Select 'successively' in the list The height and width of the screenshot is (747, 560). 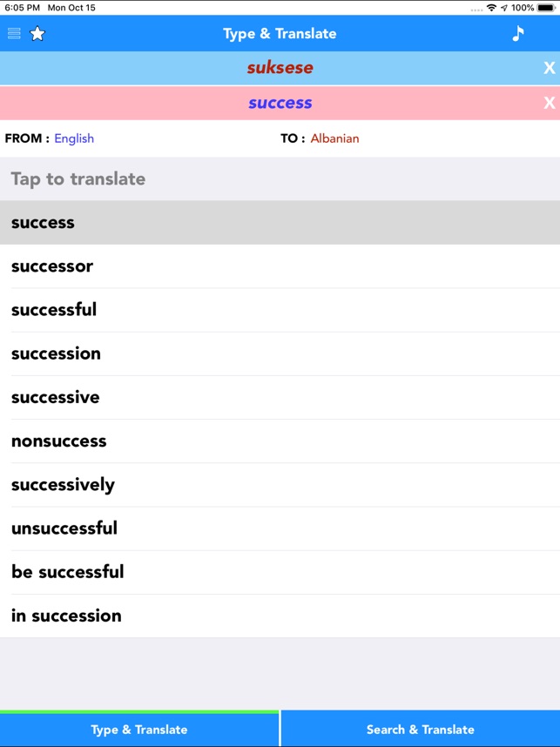[280, 485]
